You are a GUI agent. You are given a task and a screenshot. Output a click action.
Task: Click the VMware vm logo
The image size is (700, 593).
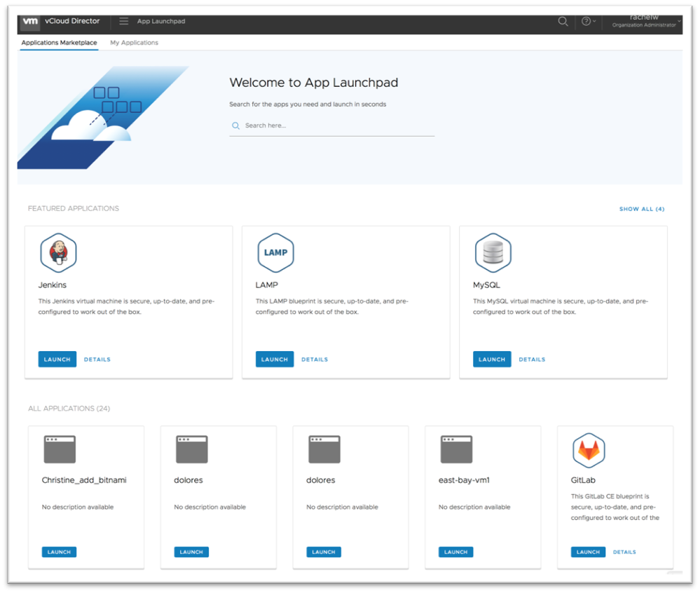coord(30,22)
